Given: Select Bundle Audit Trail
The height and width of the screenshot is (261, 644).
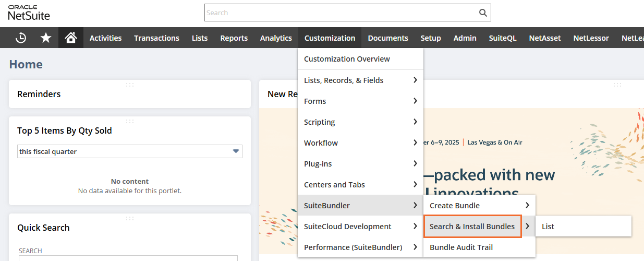Looking at the screenshot, I should coord(479,247).
